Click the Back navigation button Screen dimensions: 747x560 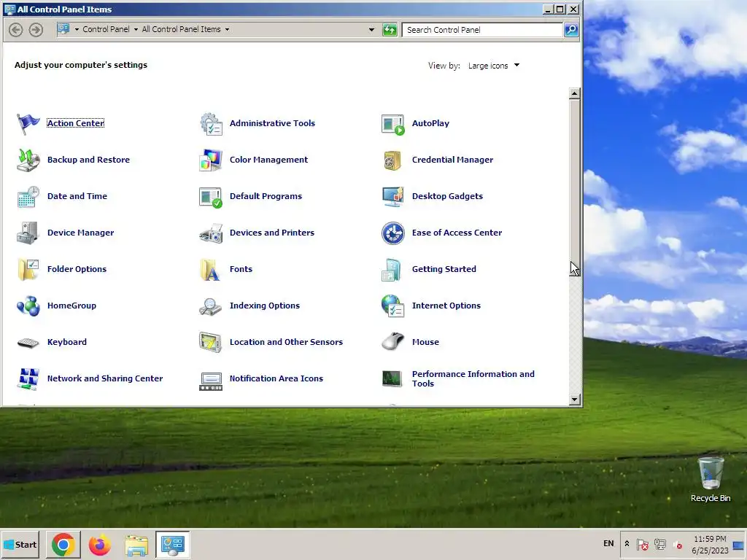click(x=16, y=30)
